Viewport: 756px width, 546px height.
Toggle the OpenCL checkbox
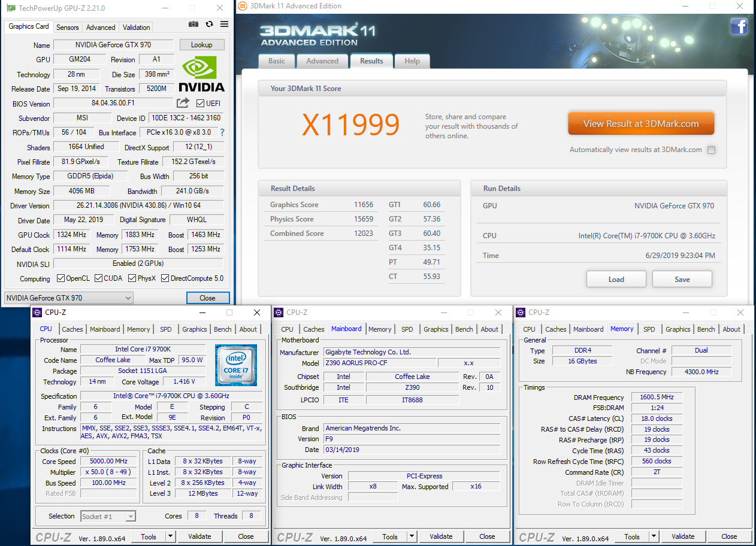point(61,278)
